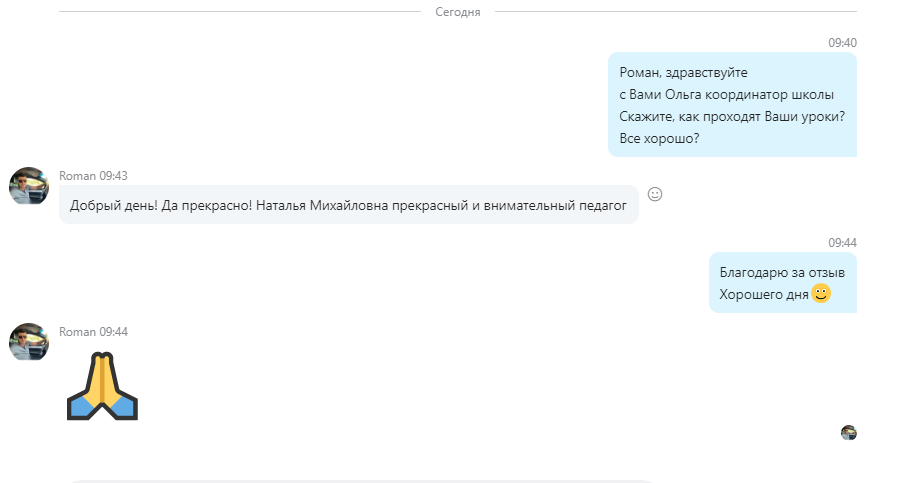Click the "Сегодня" date separator

(x=458, y=12)
